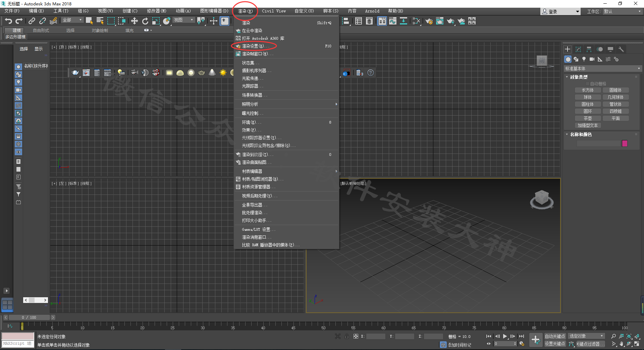Image resolution: width=644 pixels, height=350 pixels.
Task: Open the Schematic View icon
Action: (x=404, y=21)
